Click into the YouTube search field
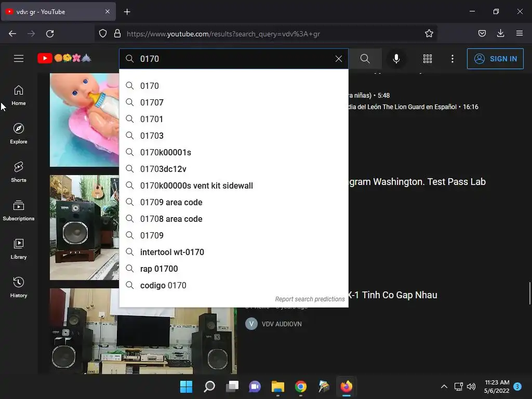This screenshot has width=532, height=399. coord(234,59)
